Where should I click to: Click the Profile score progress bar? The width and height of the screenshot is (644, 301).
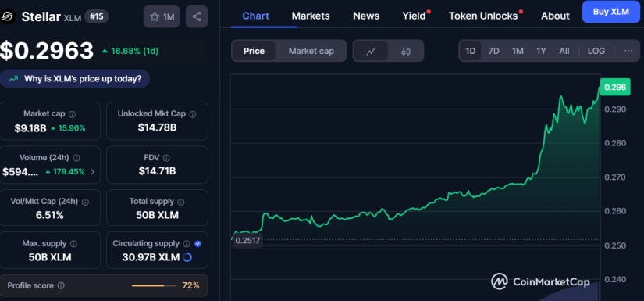(154, 285)
